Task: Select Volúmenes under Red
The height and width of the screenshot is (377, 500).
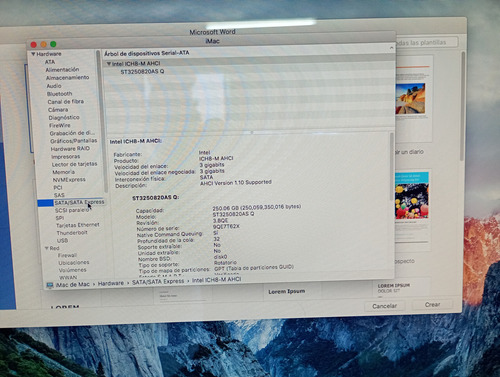Action: tap(73, 270)
